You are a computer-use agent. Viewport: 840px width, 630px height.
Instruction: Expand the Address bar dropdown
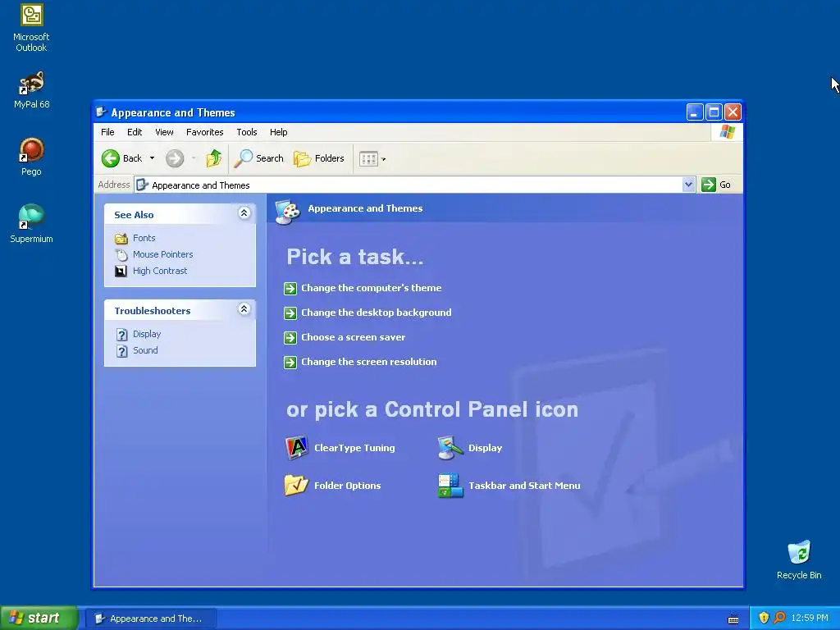pos(688,185)
